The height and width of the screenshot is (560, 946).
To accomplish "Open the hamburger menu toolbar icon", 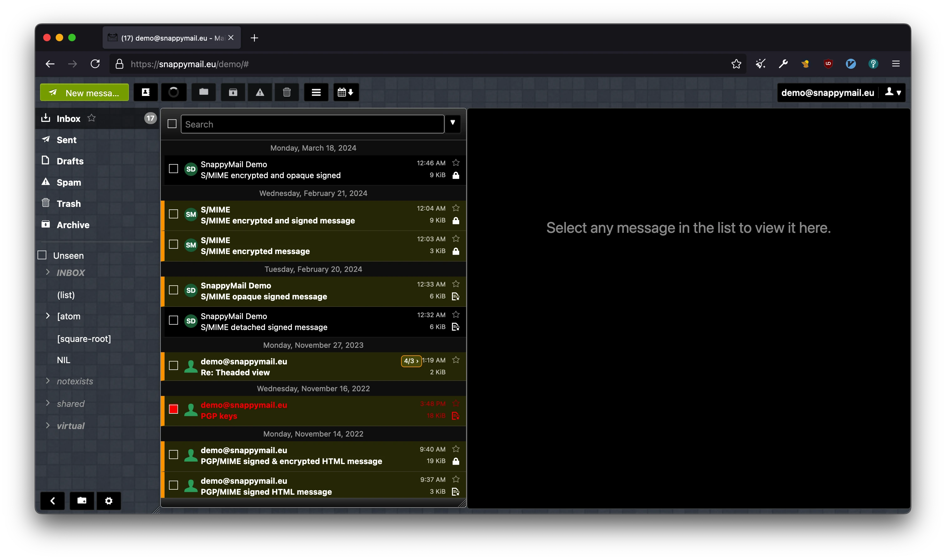I will 316,92.
